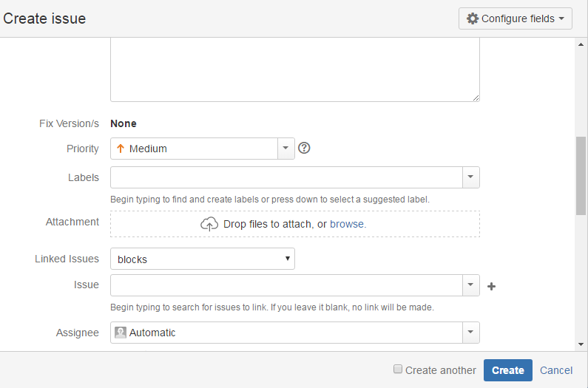Image resolution: width=588 pixels, height=388 pixels.
Task: Click the cloud upload icon in Attachment area
Action: (x=209, y=224)
